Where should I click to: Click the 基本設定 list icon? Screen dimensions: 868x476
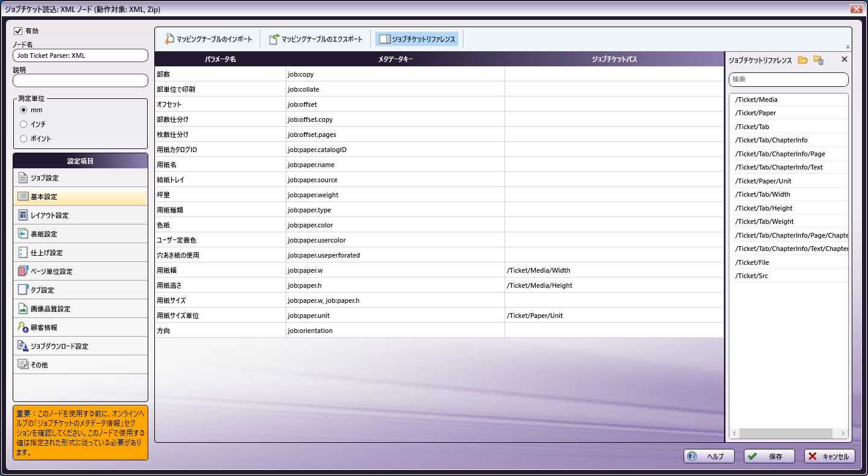point(22,197)
